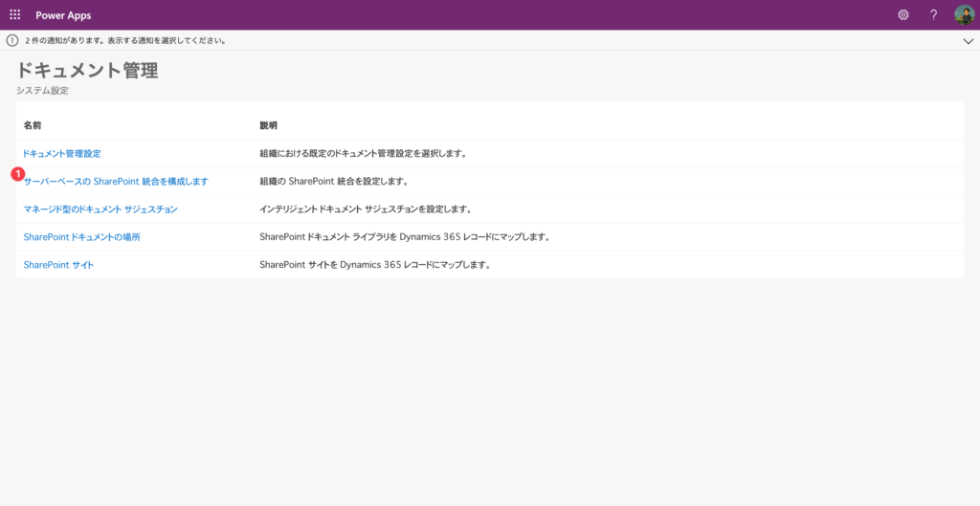Open the SharePoint サイト link
Screen dimensions: 980x506
(x=58, y=264)
